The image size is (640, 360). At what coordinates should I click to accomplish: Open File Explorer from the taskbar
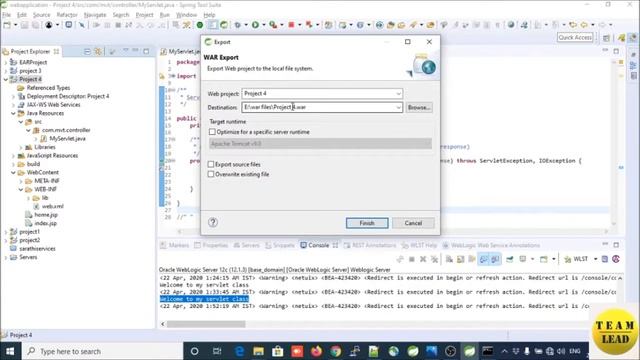click(x=258, y=351)
